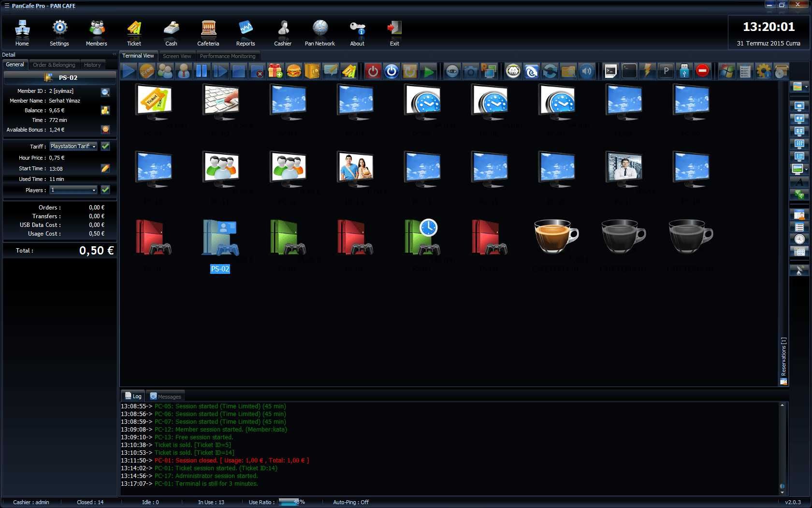812x508 pixels.
Task: Click the white command prompt toolbar icon
Action: tap(611, 72)
